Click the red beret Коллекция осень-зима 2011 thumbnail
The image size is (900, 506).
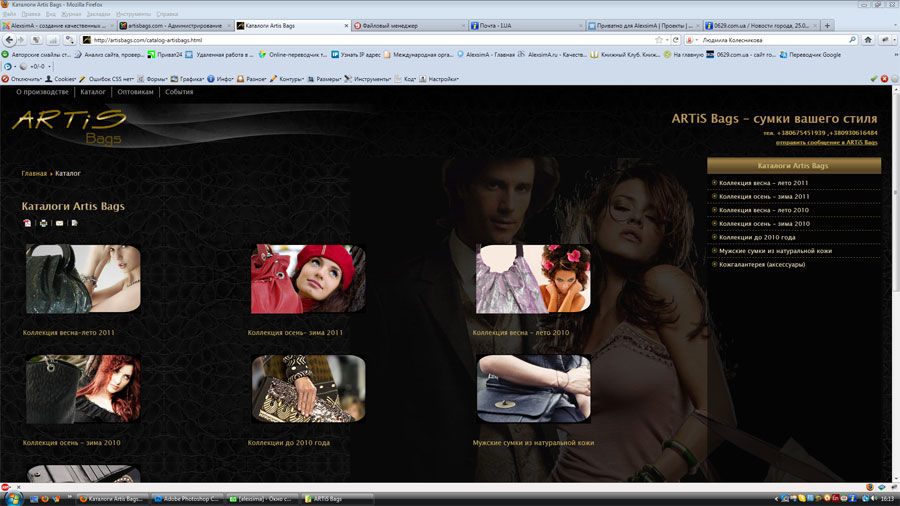coord(308,278)
